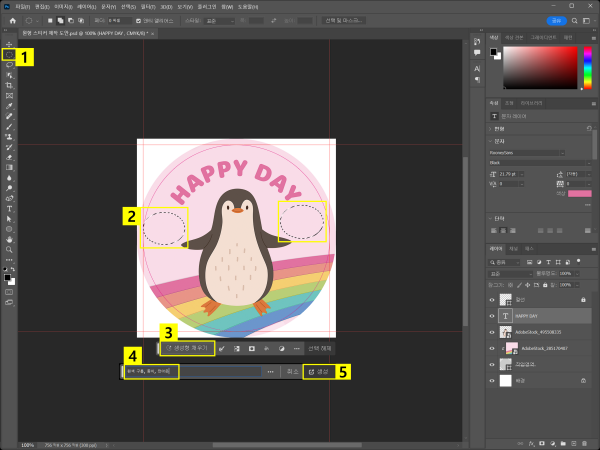Select the Elliptical Marquee tool
The height and width of the screenshot is (450, 600).
point(9,54)
